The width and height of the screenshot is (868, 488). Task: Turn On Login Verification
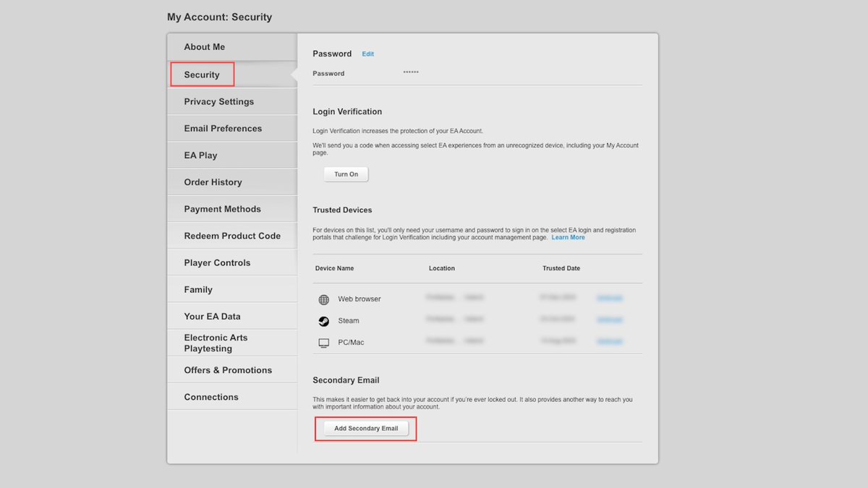[346, 174]
